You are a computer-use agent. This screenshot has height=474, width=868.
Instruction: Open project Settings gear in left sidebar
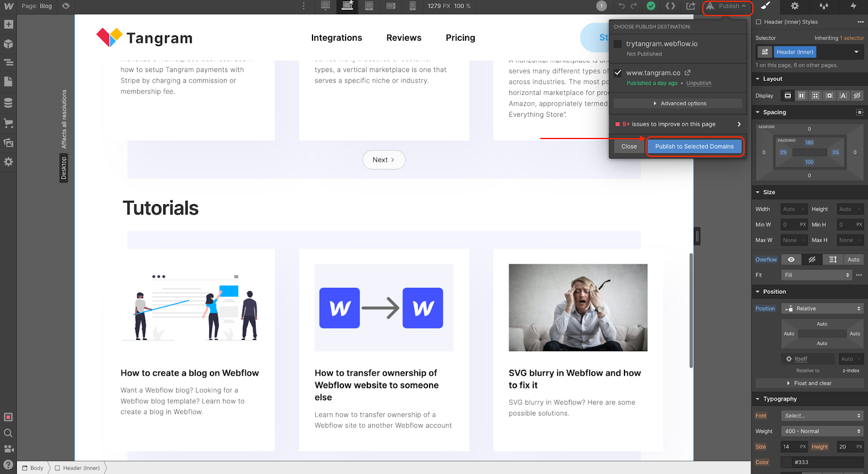coord(8,162)
